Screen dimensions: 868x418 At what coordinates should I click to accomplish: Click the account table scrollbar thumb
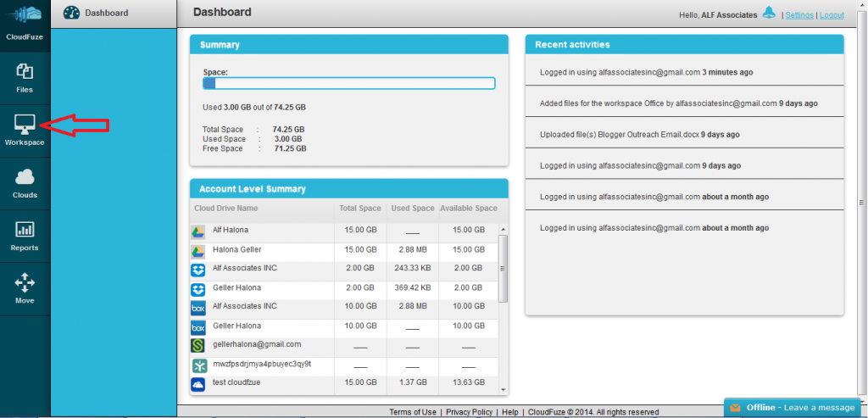[504, 269]
